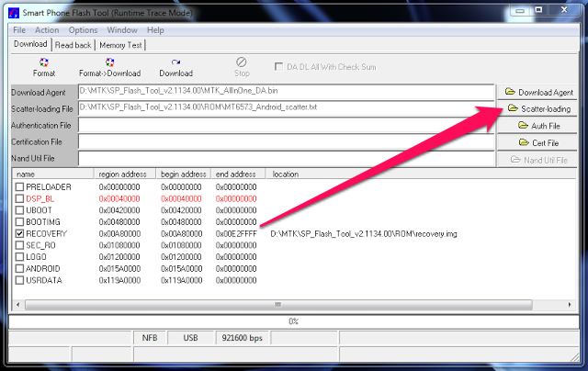Image resolution: width=588 pixels, height=371 pixels.
Task: Enable DA DL All With Check Sum
Action: pyautogui.click(x=278, y=67)
